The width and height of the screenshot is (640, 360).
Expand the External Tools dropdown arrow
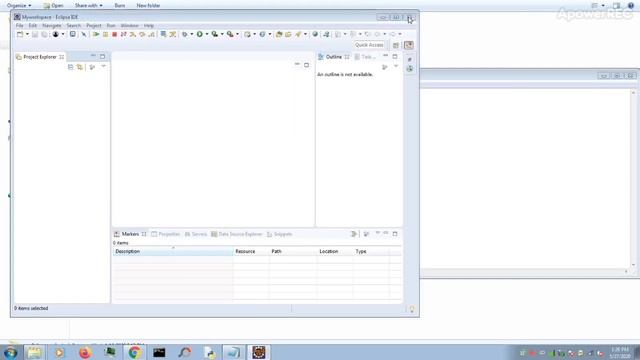tap(237, 34)
